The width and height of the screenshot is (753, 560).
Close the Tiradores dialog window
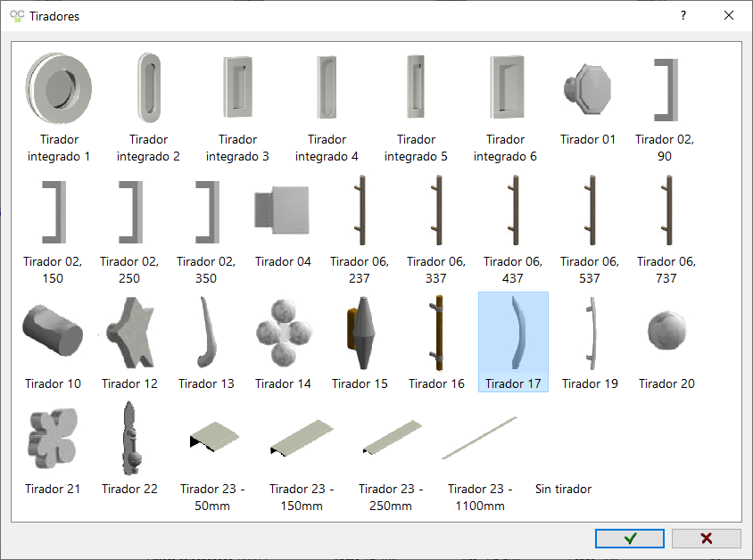click(729, 16)
